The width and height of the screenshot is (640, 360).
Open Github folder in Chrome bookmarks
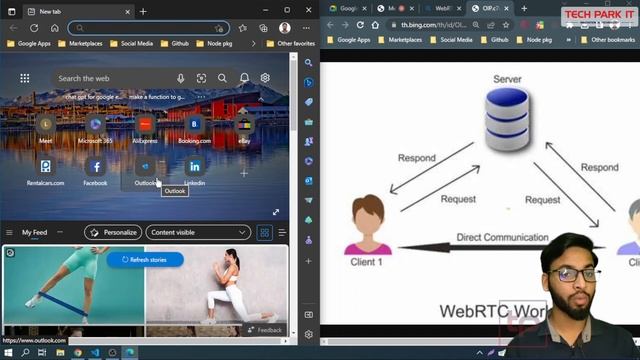tap(495, 40)
